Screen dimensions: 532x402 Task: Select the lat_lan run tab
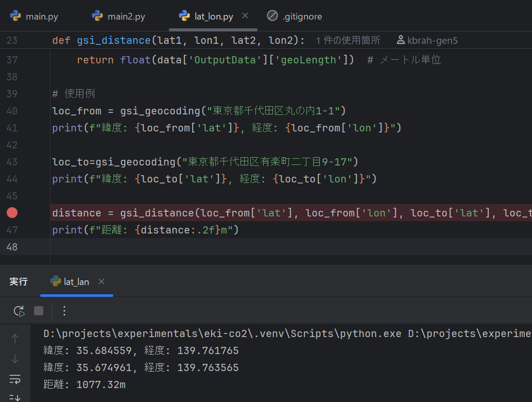pos(76,282)
